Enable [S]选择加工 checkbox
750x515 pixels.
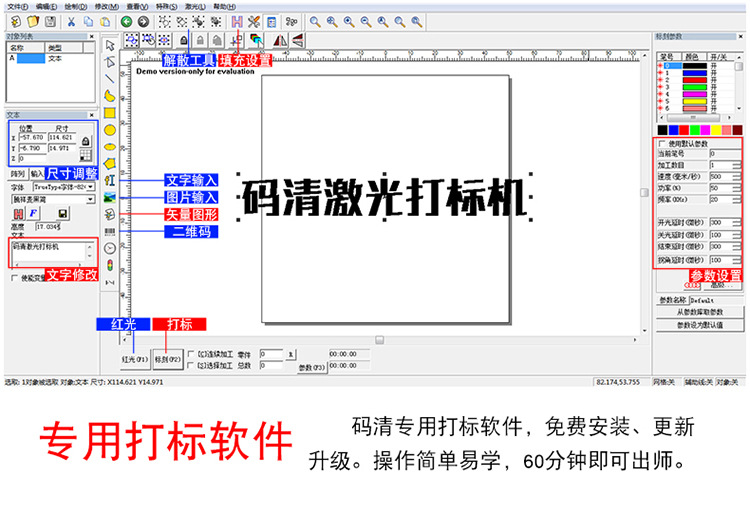(191, 365)
